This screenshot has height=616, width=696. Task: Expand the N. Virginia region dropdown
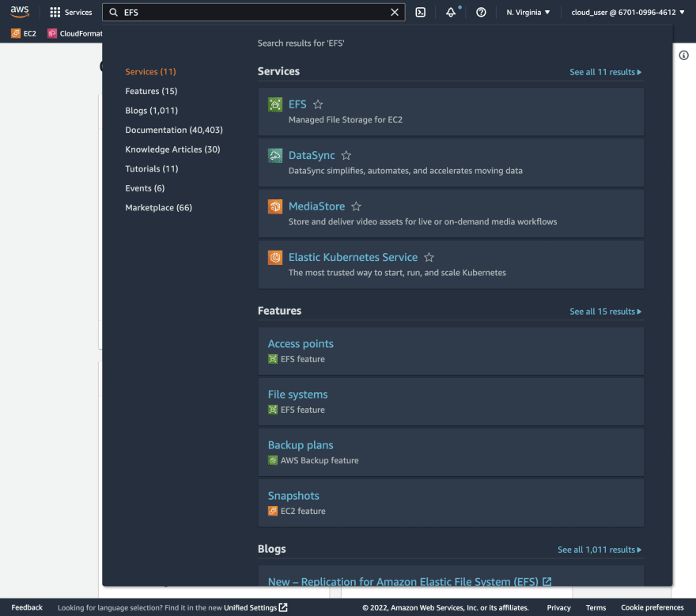528,13
